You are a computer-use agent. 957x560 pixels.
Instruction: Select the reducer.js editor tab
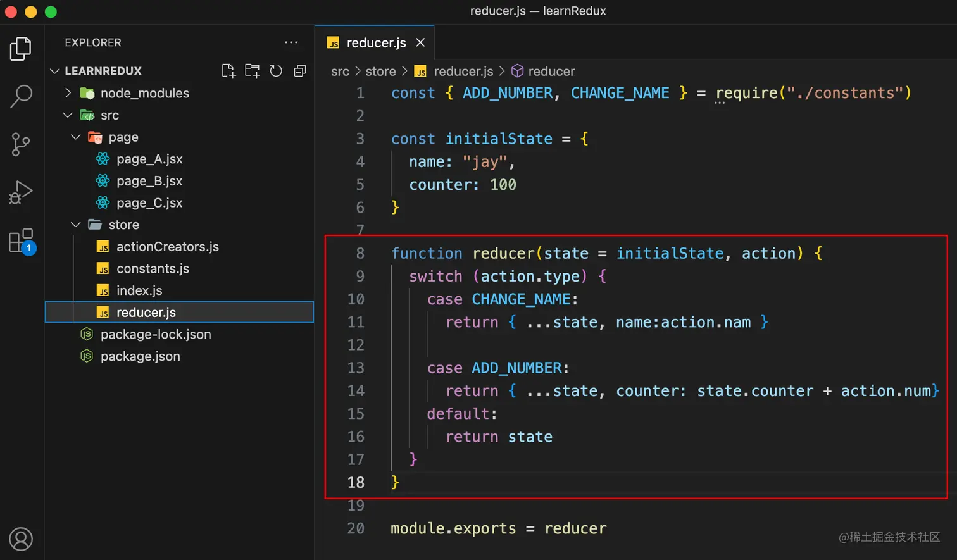(375, 42)
